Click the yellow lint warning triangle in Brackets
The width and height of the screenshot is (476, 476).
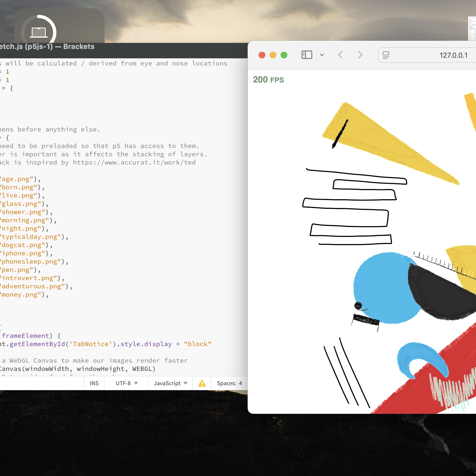(202, 383)
